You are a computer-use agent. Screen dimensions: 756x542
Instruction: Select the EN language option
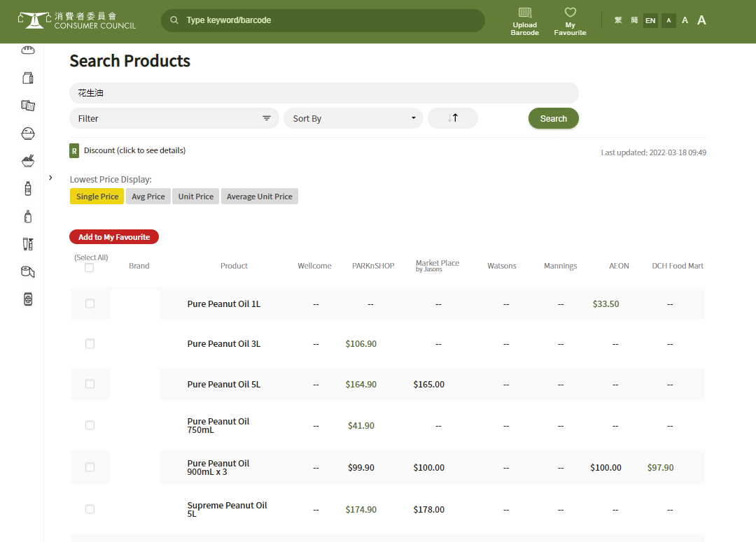(650, 20)
